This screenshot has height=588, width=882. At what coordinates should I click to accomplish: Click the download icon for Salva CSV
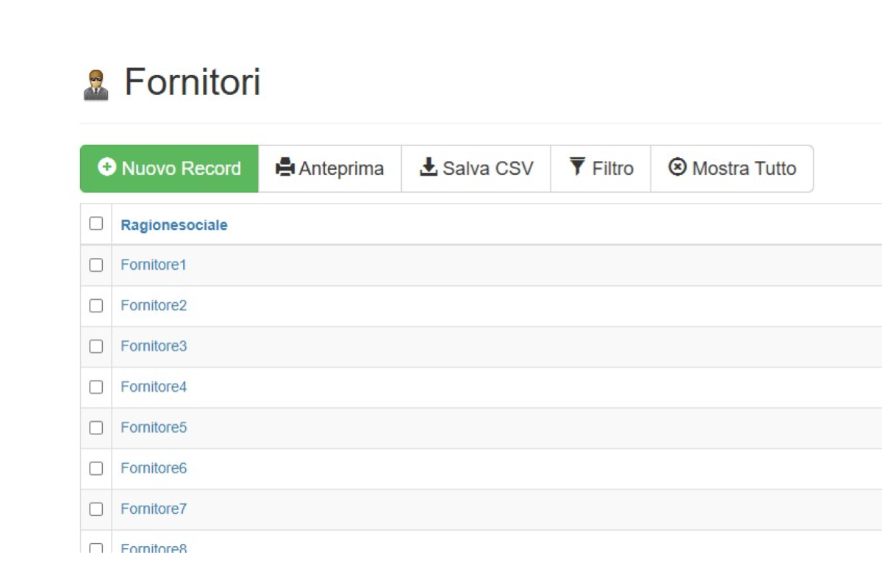tap(429, 168)
